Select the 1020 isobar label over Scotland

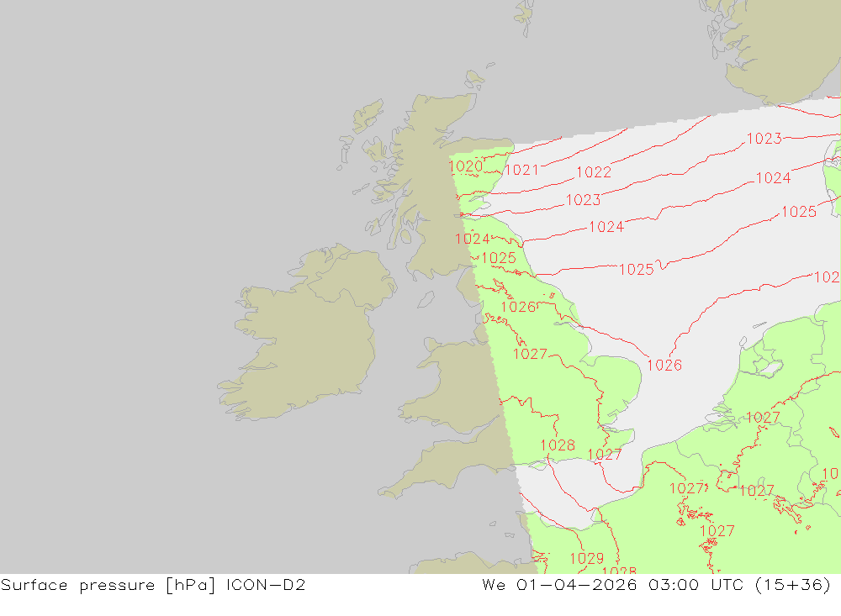pyautogui.click(x=466, y=166)
